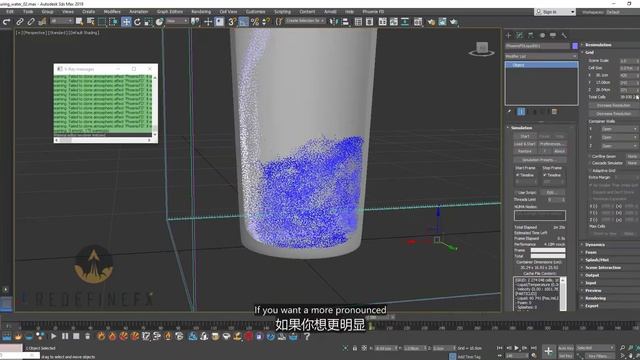The height and width of the screenshot is (360, 640).
Task: Click the object name input field
Action: [x=538, y=46]
